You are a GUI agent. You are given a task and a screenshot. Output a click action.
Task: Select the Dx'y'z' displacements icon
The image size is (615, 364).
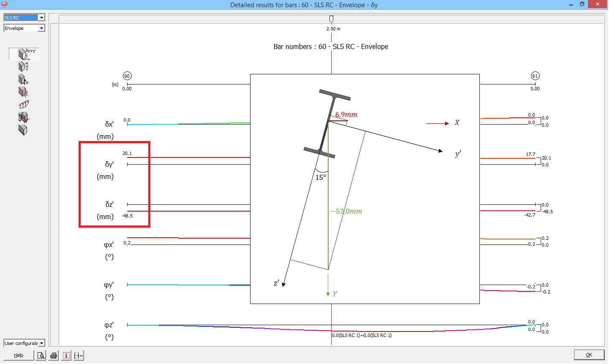point(23,54)
